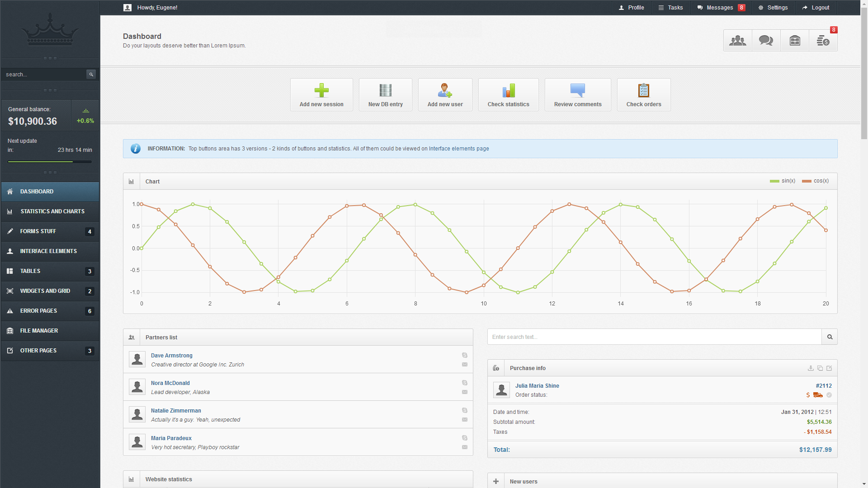This screenshot has width=868, height=488.
Task: Open the users group icon in header
Action: 738,41
